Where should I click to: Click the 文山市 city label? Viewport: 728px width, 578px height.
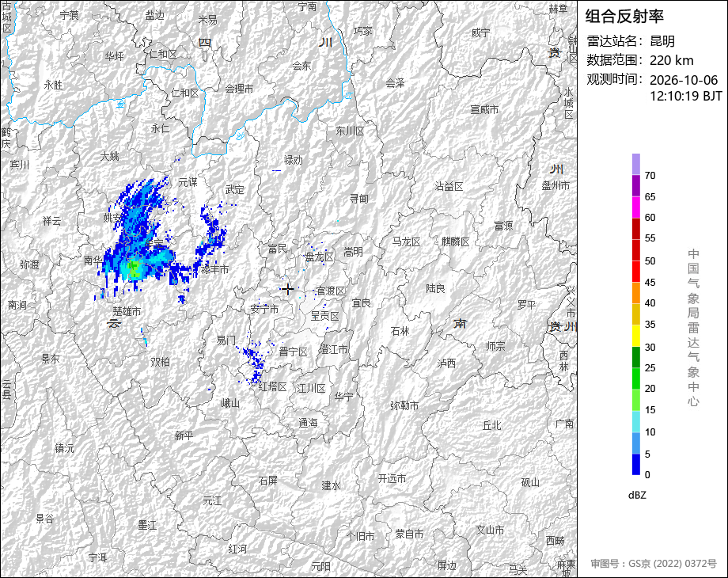(490, 530)
